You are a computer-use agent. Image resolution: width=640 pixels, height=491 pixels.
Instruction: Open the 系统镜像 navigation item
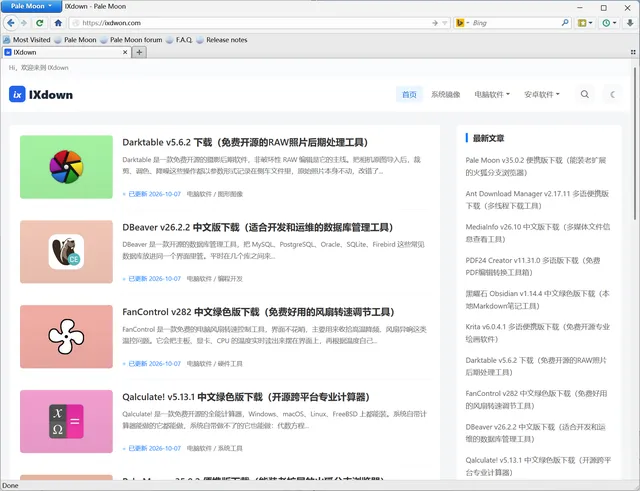click(x=445, y=94)
